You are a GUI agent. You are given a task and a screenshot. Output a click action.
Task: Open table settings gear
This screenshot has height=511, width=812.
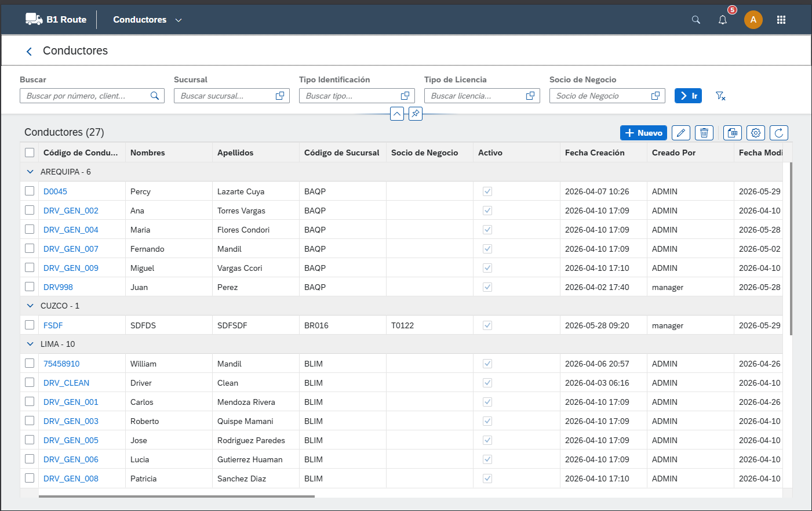pos(756,133)
